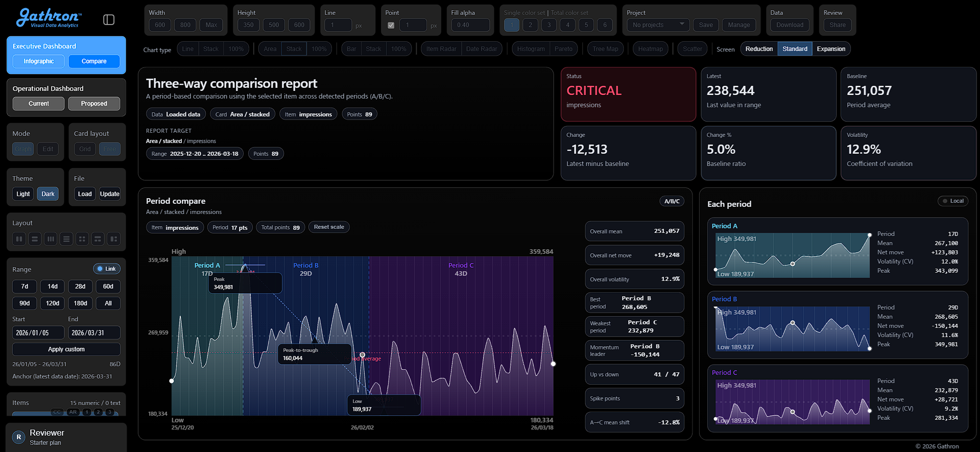Open the End date picker field
980x452 pixels.
coord(94,332)
